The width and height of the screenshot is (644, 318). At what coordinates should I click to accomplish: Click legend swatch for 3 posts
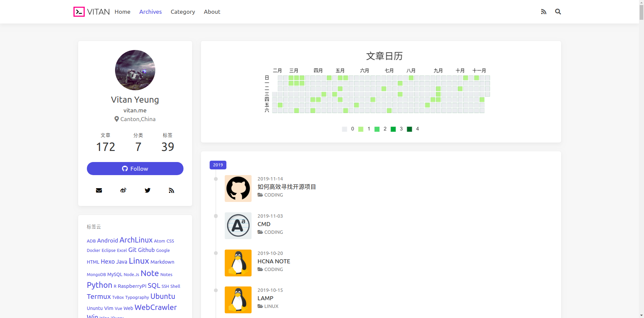[393, 129]
